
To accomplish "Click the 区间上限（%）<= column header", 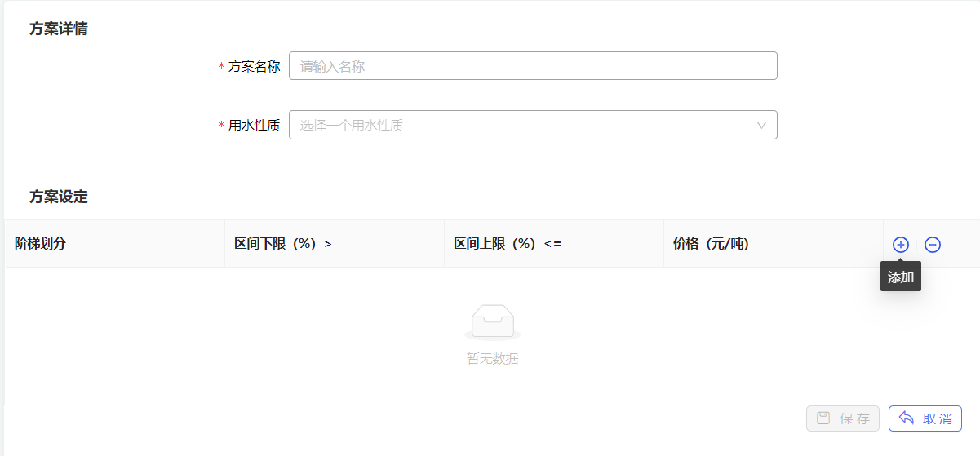I will [x=508, y=244].
